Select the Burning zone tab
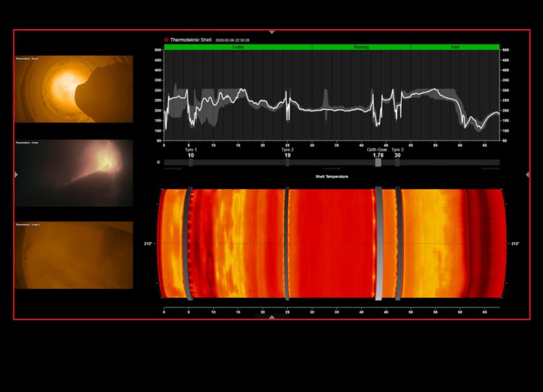 361,46
